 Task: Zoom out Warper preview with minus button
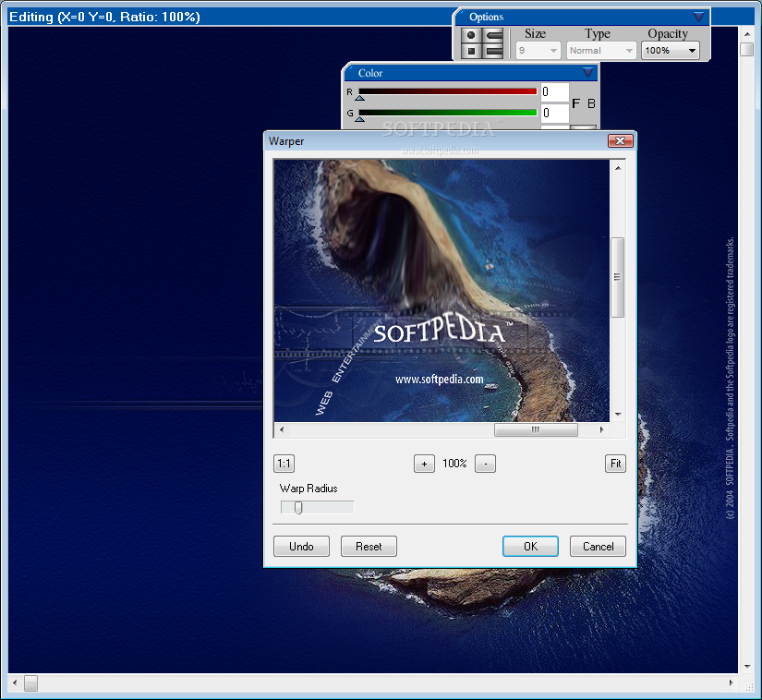coord(485,464)
